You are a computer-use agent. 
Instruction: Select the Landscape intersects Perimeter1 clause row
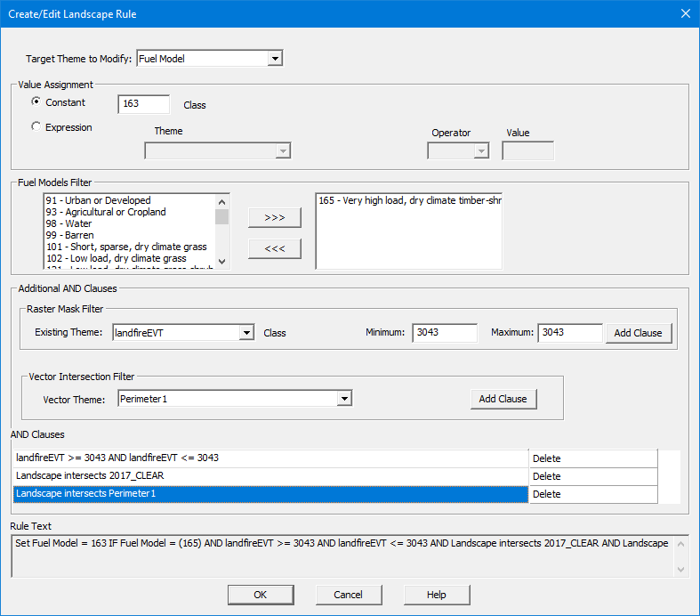[271, 494]
